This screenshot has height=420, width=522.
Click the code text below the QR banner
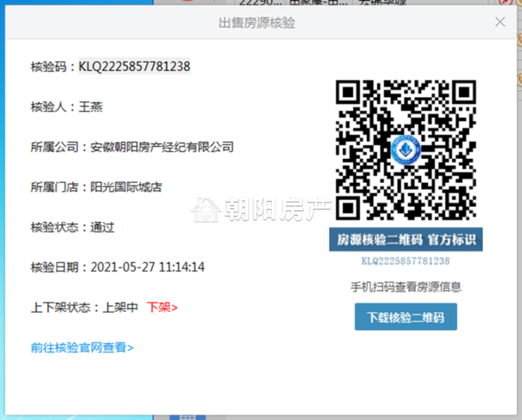[x=406, y=261]
